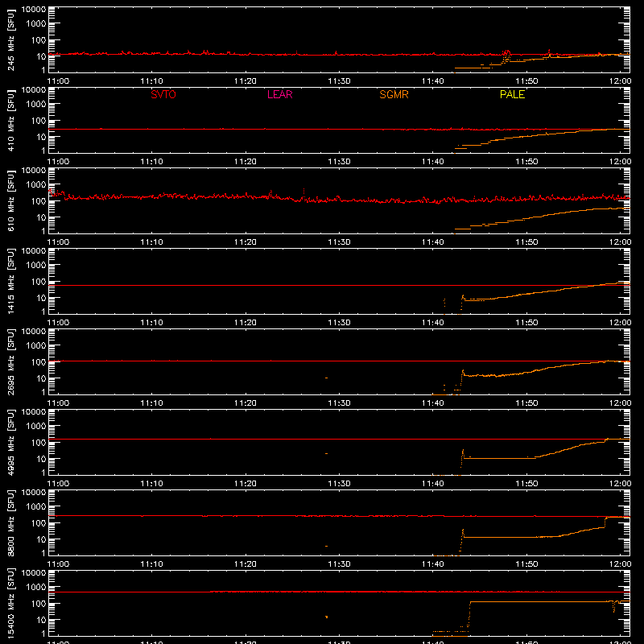Select the 15400 MHz [SFU] axis title

[x=10, y=603]
